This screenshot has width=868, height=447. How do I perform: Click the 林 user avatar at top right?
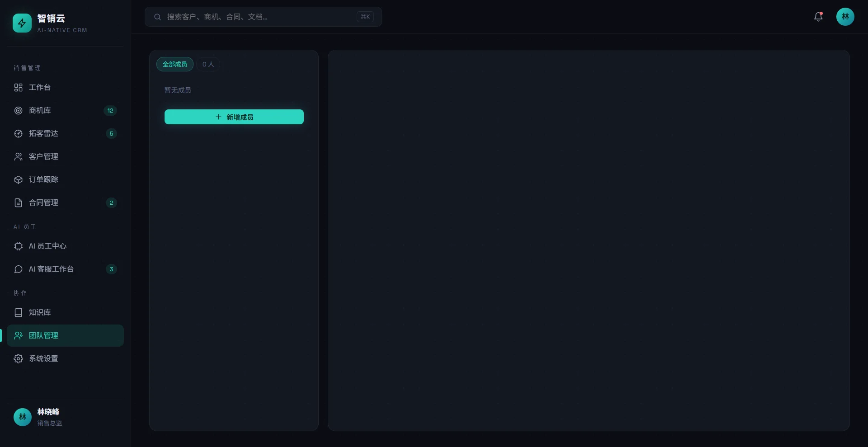[845, 17]
